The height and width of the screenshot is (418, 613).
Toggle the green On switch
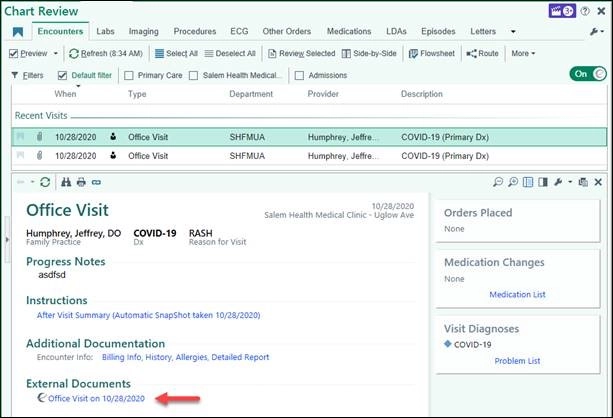(x=587, y=74)
